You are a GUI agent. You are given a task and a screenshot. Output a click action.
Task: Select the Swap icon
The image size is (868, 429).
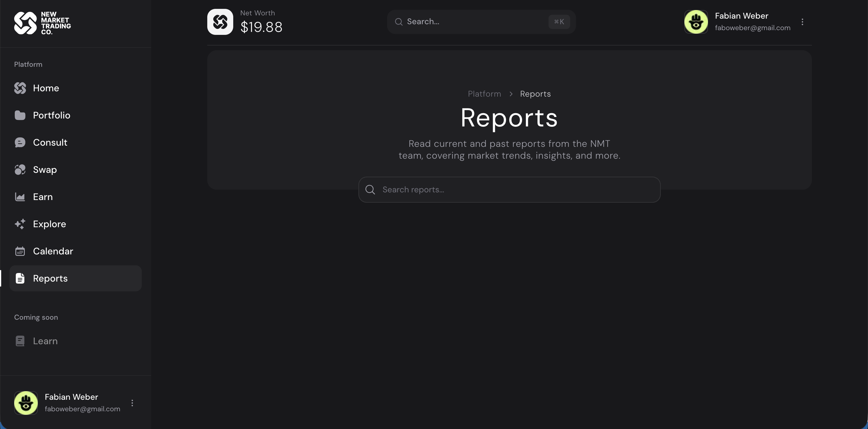pos(20,169)
